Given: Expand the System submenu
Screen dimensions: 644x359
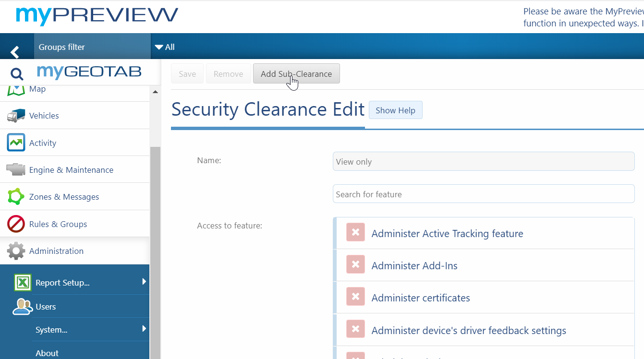Looking at the screenshot, I should click(x=144, y=330).
